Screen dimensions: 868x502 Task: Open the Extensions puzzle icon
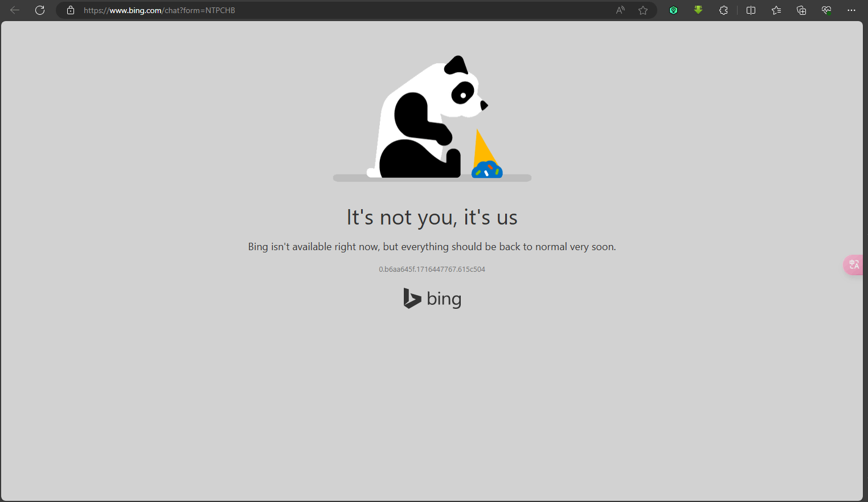point(723,10)
